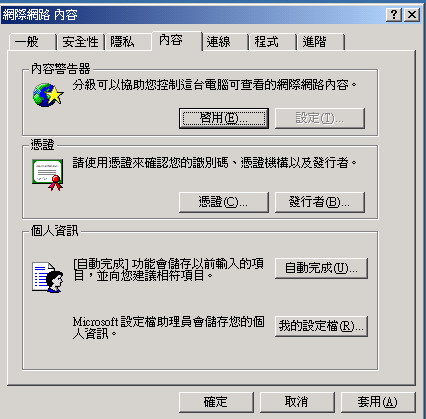Image resolution: width=426 pixels, height=419 pixels.
Task: Open the 程式 tab
Action: click(x=272, y=42)
